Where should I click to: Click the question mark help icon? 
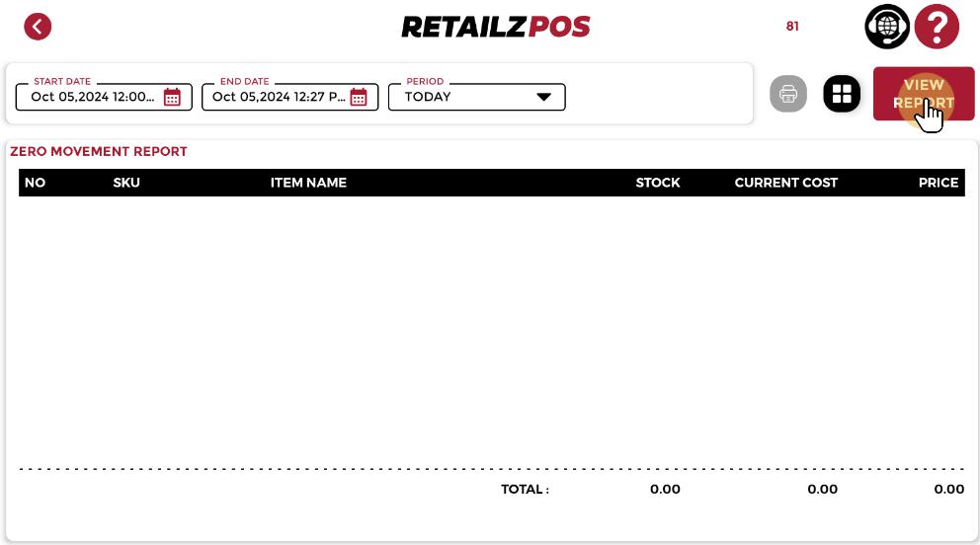pos(937,27)
